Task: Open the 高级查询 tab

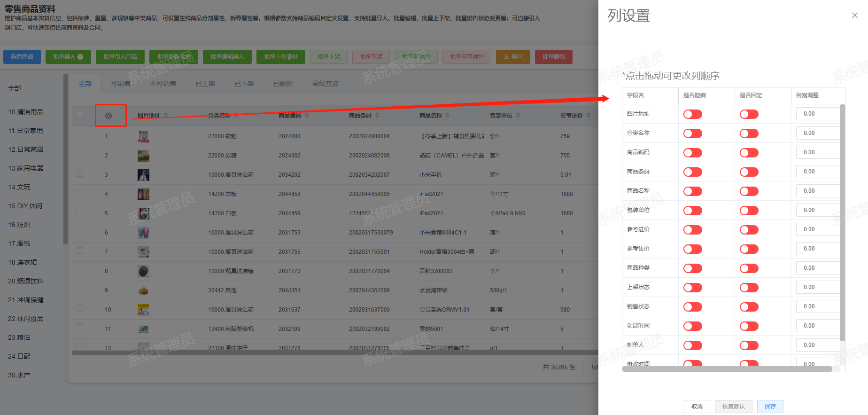Action: click(x=325, y=84)
